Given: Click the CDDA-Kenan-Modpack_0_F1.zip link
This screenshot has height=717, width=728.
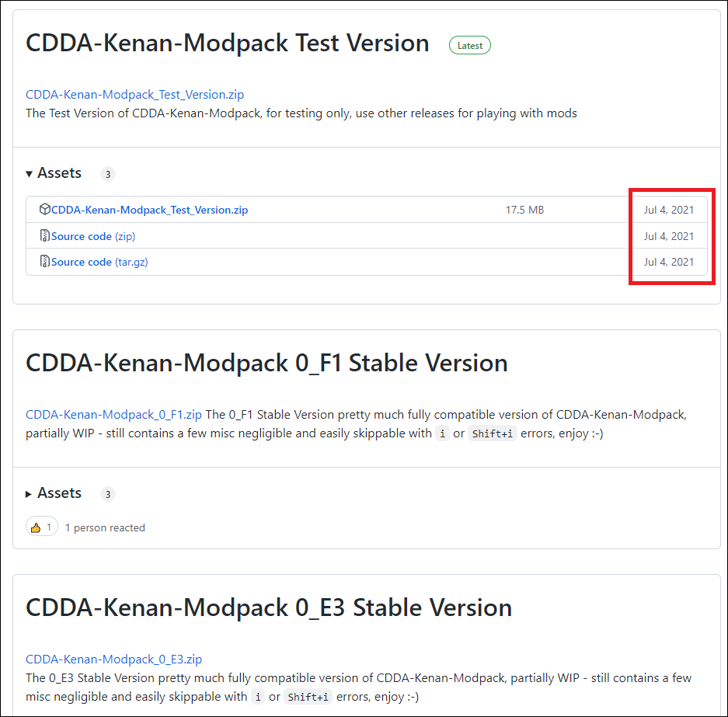Looking at the screenshot, I should click(x=113, y=415).
